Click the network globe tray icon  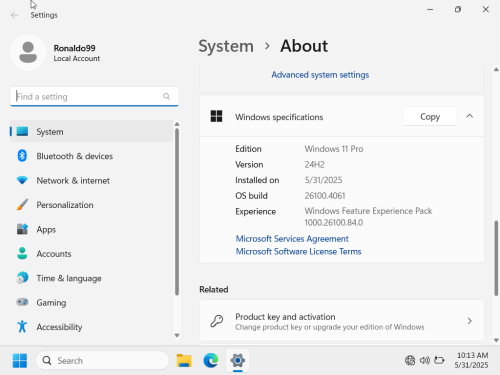pos(410,360)
